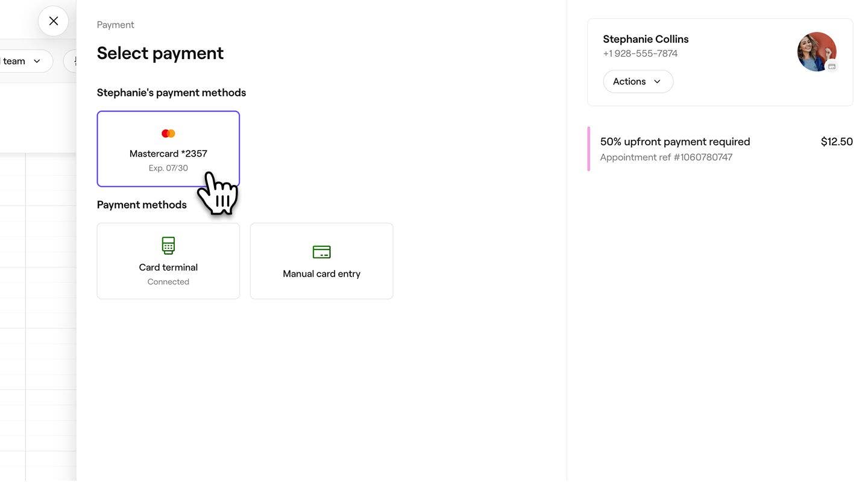Click the Exp. 07/30 expiry text
The height and width of the screenshot is (482, 868).
pyautogui.click(x=168, y=168)
